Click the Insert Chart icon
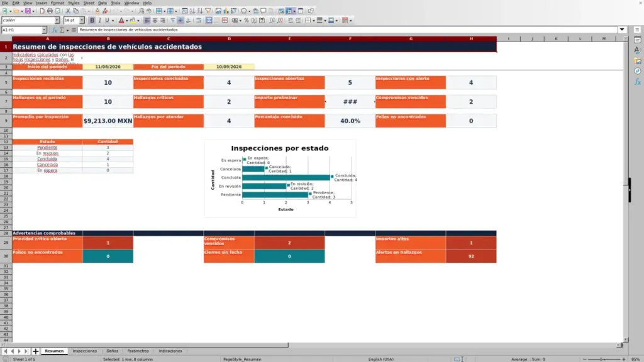Screen dimensions: 644x362 (x=226, y=11)
